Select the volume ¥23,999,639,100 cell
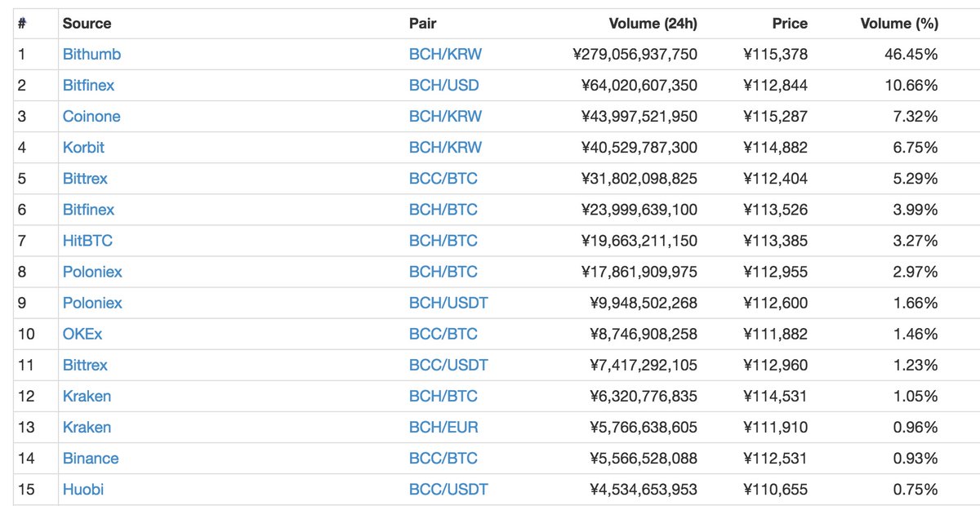 [639, 210]
